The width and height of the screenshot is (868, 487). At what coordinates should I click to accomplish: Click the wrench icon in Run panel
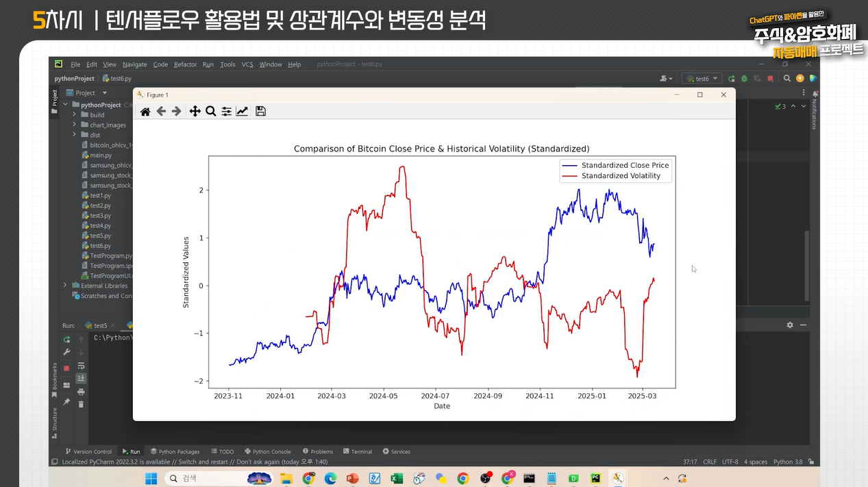pyautogui.click(x=66, y=352)
